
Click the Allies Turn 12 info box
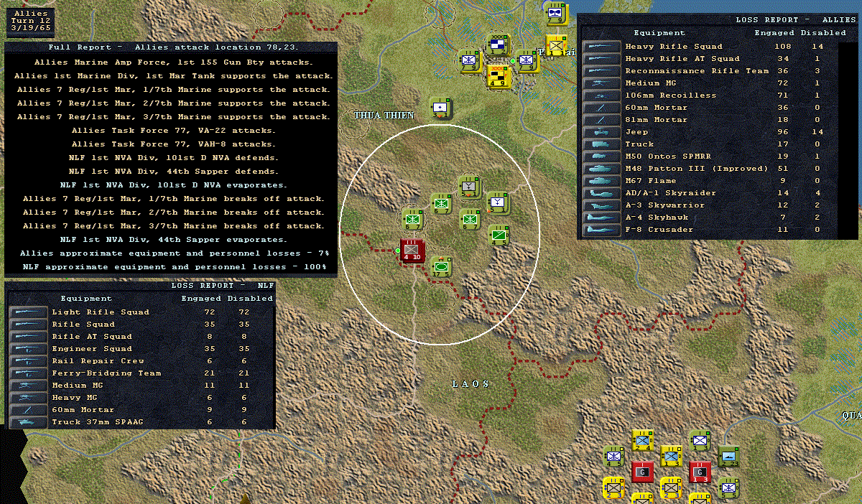[32, 22]
